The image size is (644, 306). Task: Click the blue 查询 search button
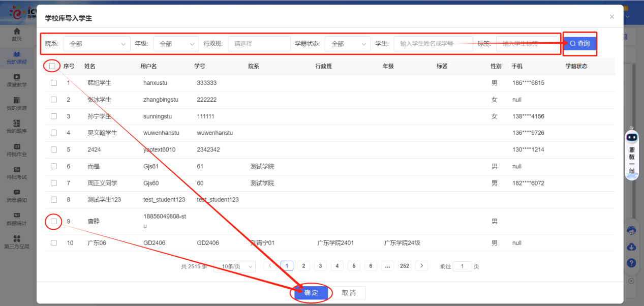coord(579,44)
